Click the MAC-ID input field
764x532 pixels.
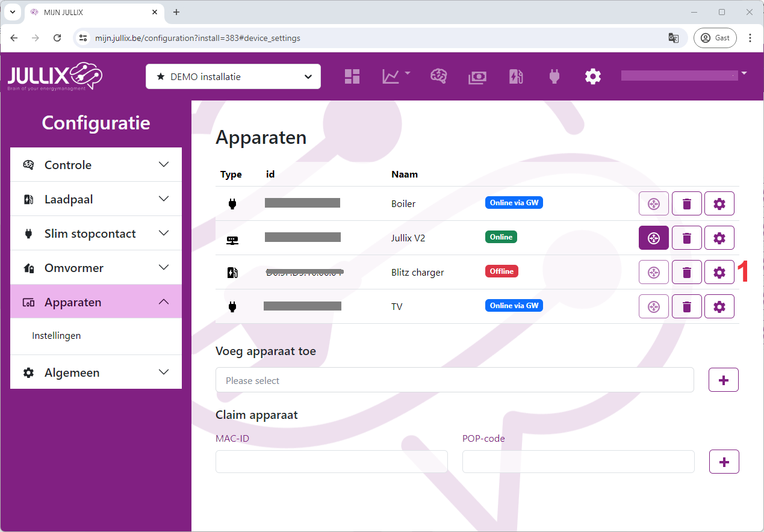331,462
